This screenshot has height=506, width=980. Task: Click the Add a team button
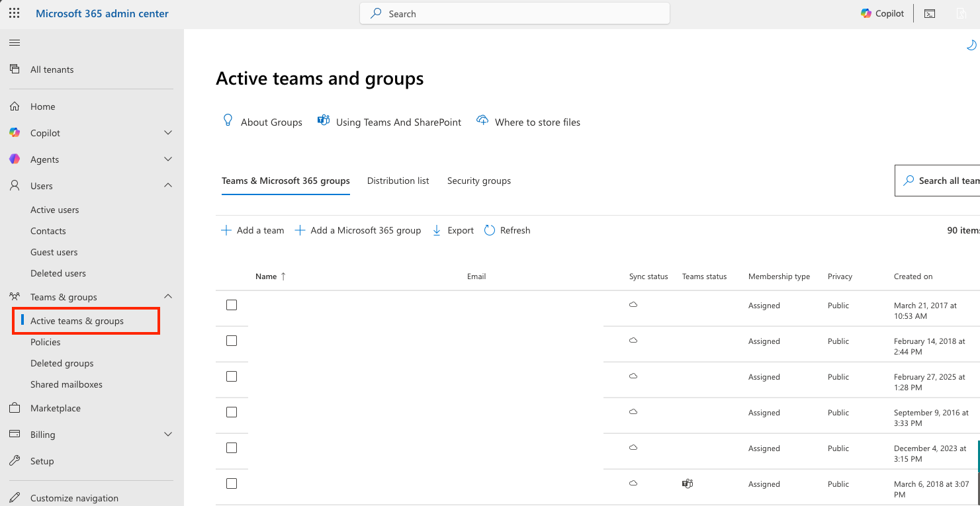tap(252, 230)
